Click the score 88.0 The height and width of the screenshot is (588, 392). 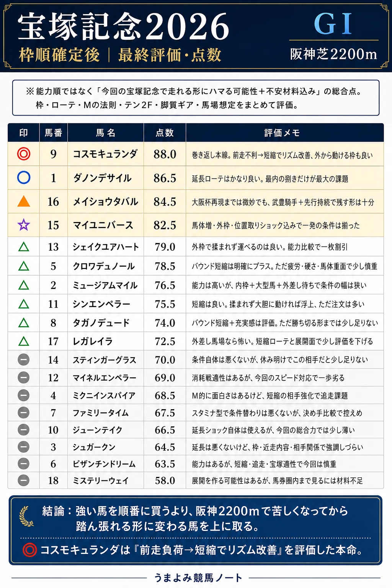(165, 154)
